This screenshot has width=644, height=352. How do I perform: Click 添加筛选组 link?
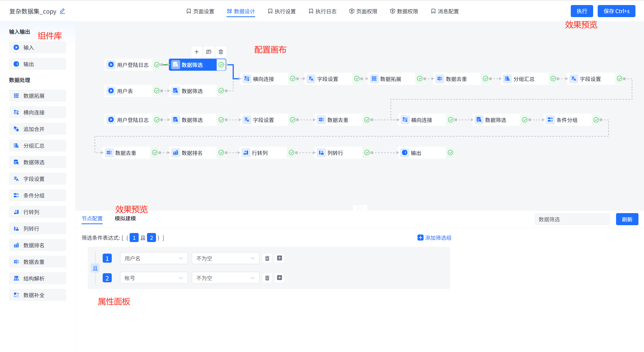[434, 238]
